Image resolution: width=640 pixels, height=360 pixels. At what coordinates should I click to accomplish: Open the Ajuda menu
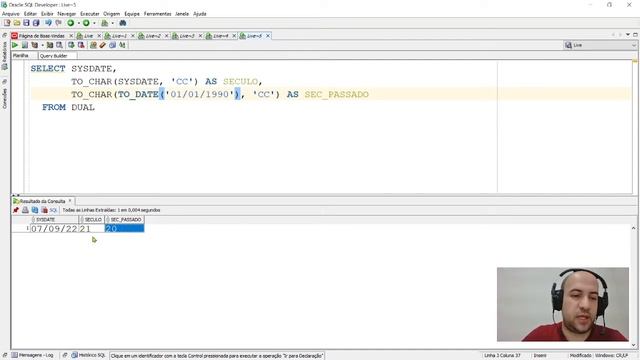click(x=200, y=13)
